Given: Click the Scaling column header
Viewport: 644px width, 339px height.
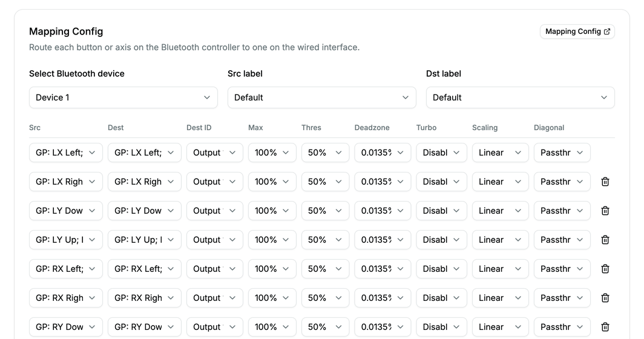Looking at the screenshot, I should pyautogui.click(x=485, y=128).
